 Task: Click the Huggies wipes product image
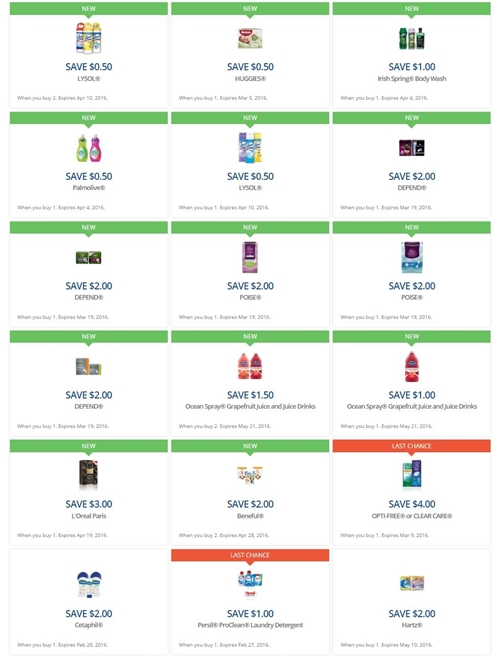[250, 38]
